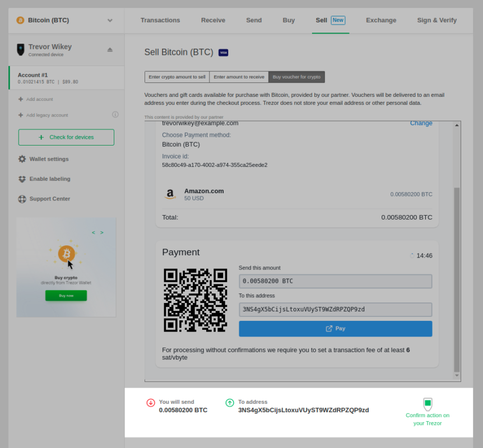Open Wallet settings
The width and height of the screenshot is (483, 448).
49,159
